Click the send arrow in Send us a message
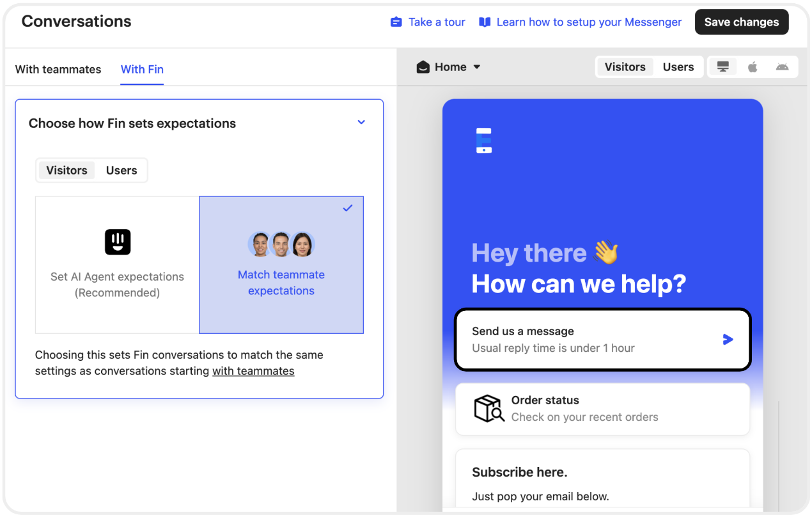812x522 pixels. point(728,340)
